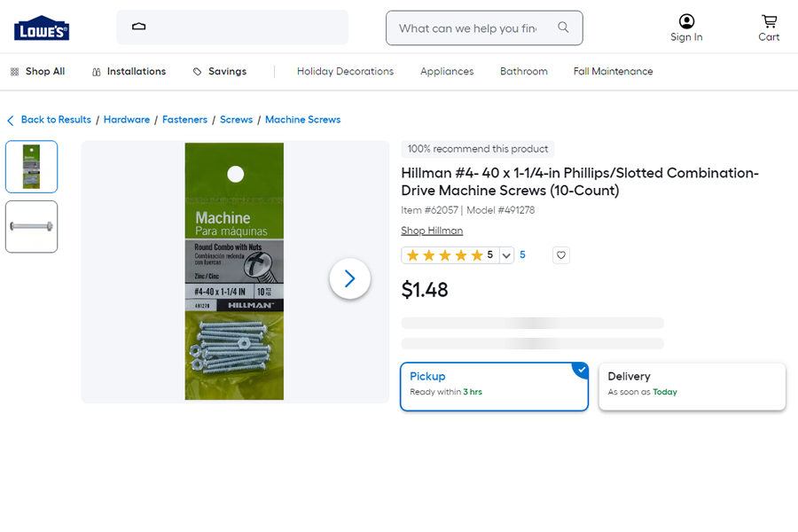Open the 5 reviews count link
Viewport: 798px width, 532px height.
[522, 255]
